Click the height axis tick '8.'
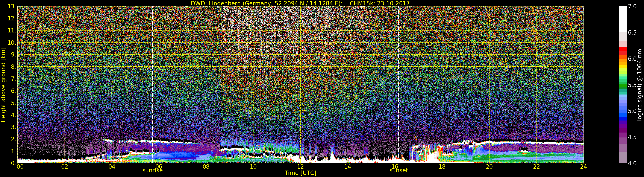The image size is (644, 177). coord(13,67)
